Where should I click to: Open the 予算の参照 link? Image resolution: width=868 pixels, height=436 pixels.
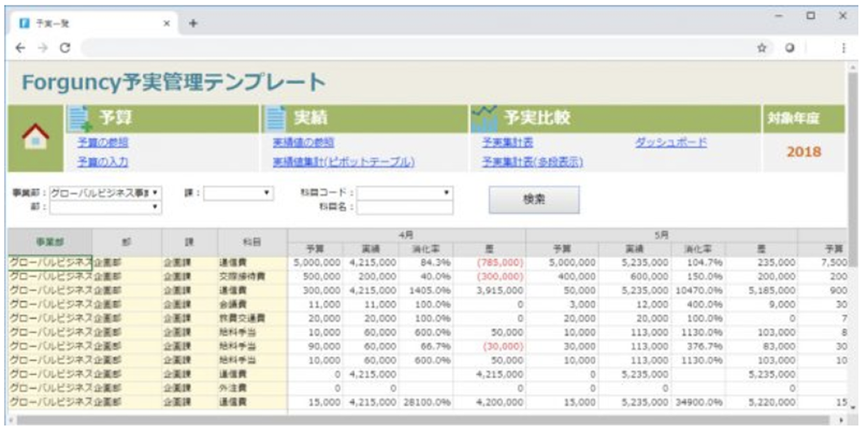[x=103, y=142]
